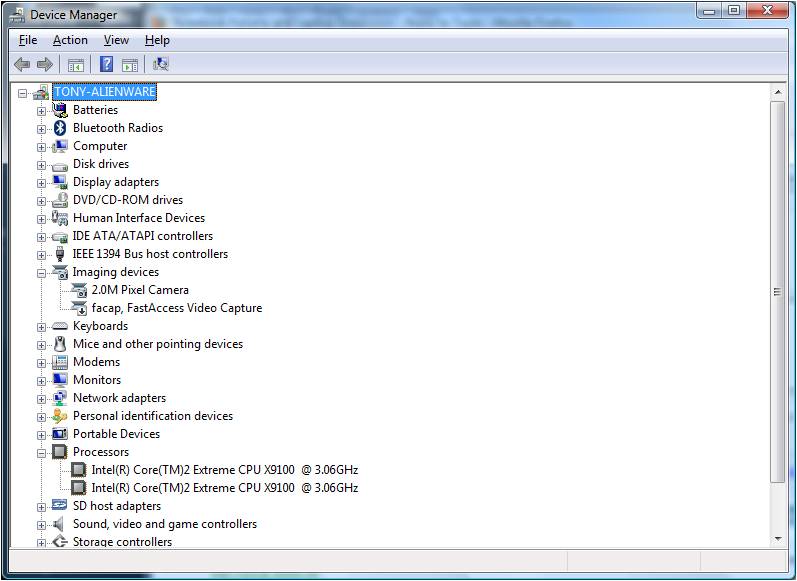Click the Keyboards category icon
The height and width of the screenshot is (581, 797).
point(60,326)
